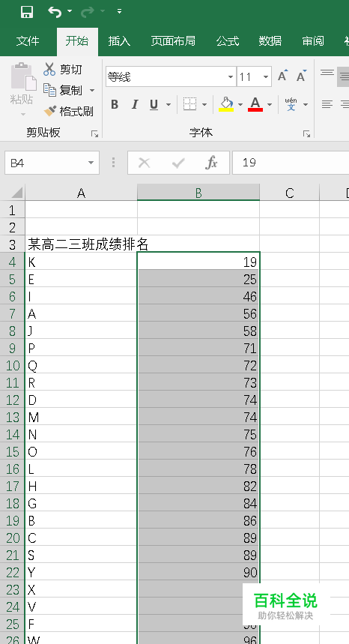The height and width of the screenshot is (644, 349).
Task: Apply the yellow fill color bucket
Action: [x=226, y=104]
